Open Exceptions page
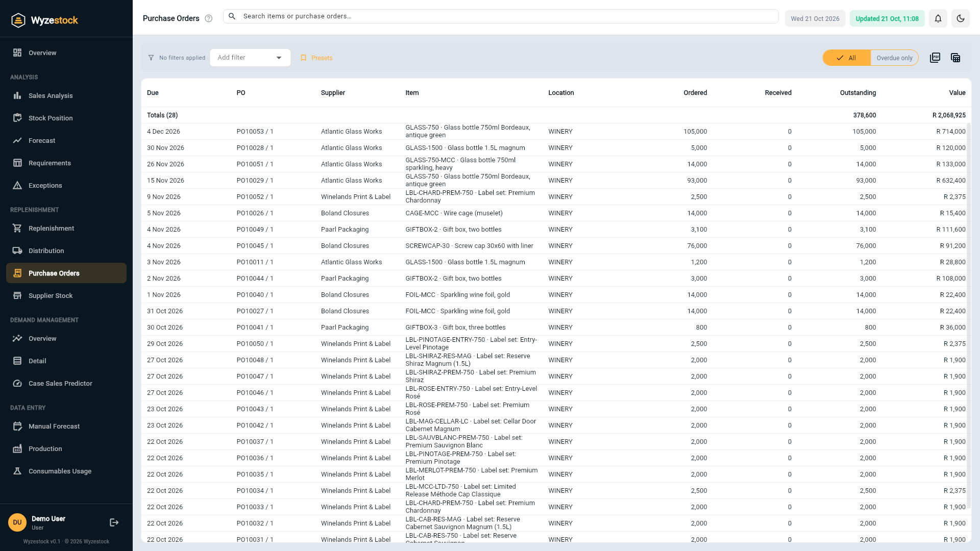Screen dimensions: 980x551 coord(66,185)
